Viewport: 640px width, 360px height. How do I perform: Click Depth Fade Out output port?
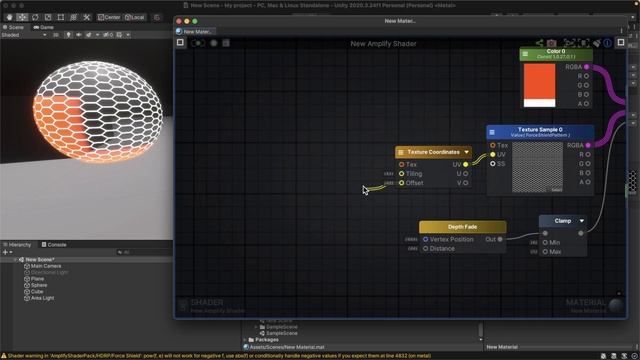coord(500,239)
